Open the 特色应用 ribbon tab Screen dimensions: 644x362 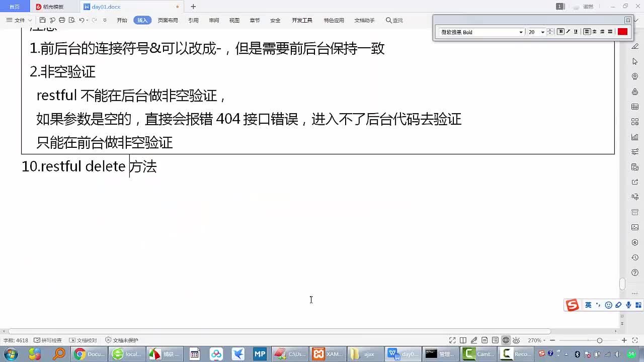[x=334, y=20]
